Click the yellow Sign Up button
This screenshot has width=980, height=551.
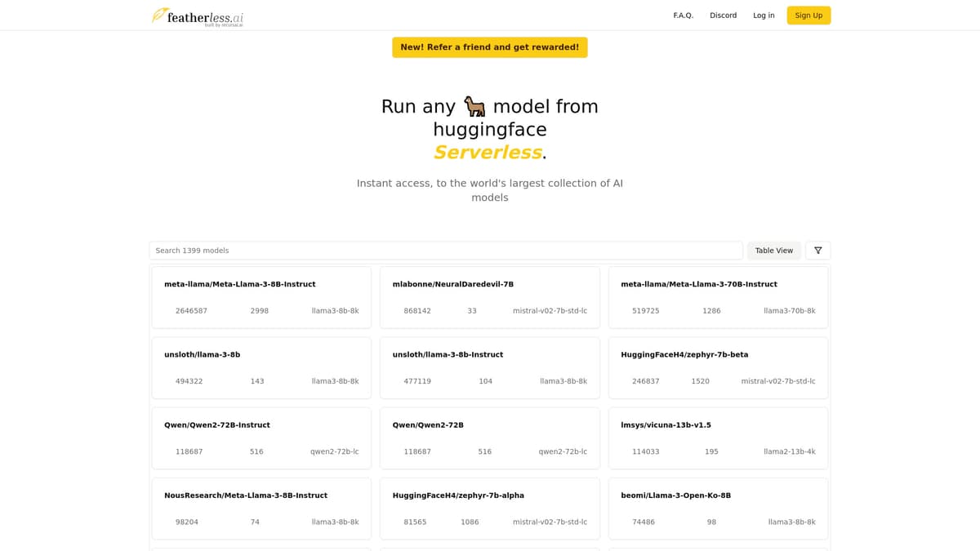click(808, 16)
